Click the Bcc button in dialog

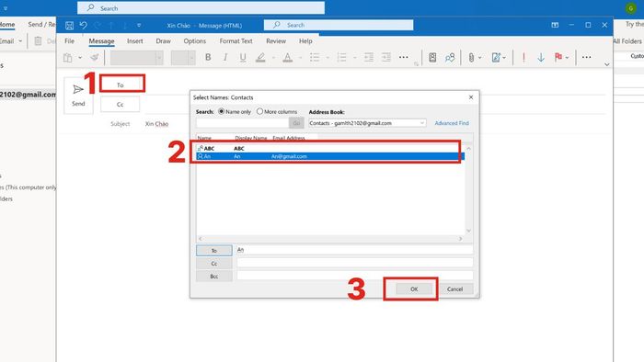[214, 277]
